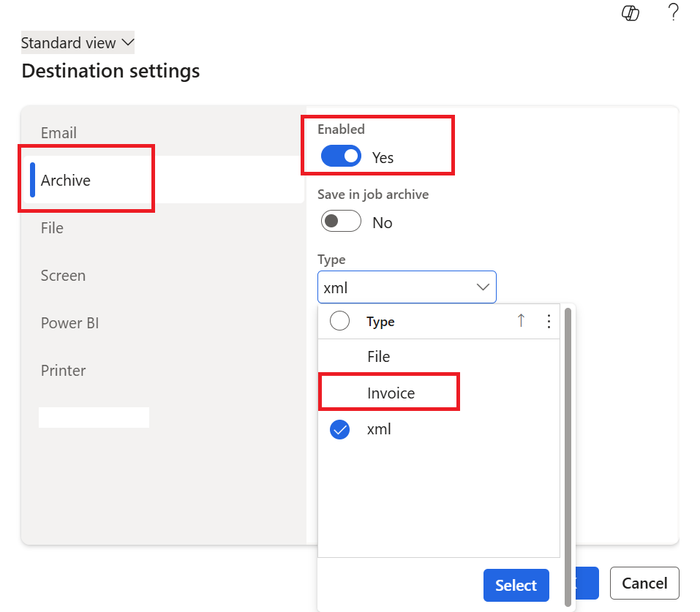The image size is (700, 612).
Task: Turn on Save in job archive
Action: point(341,222)
